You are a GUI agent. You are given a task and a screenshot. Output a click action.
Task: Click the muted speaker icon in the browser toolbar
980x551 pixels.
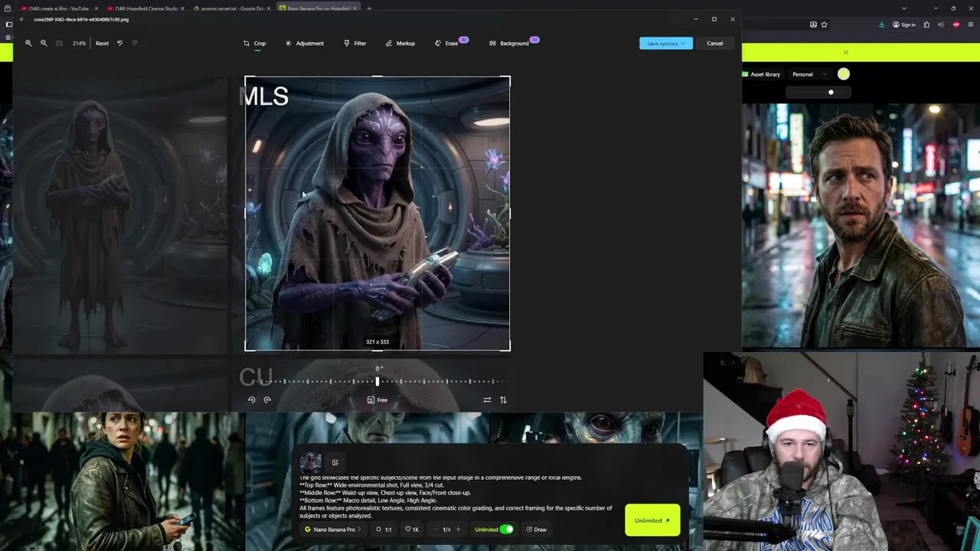coord(941,24)
